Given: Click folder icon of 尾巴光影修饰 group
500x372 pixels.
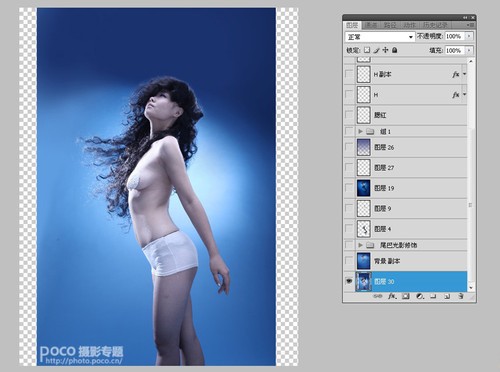Looking at the screenshot, I should pos(370,245).
